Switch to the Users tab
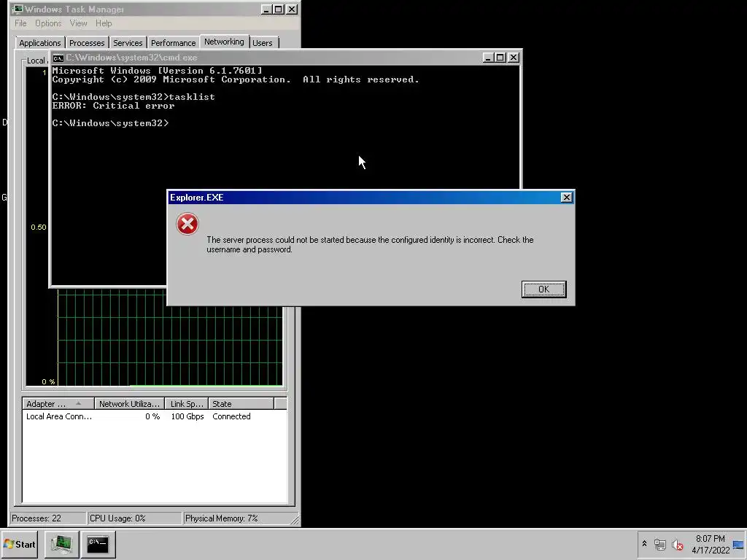This screenshot has height=560, width=747. point(263,43)
